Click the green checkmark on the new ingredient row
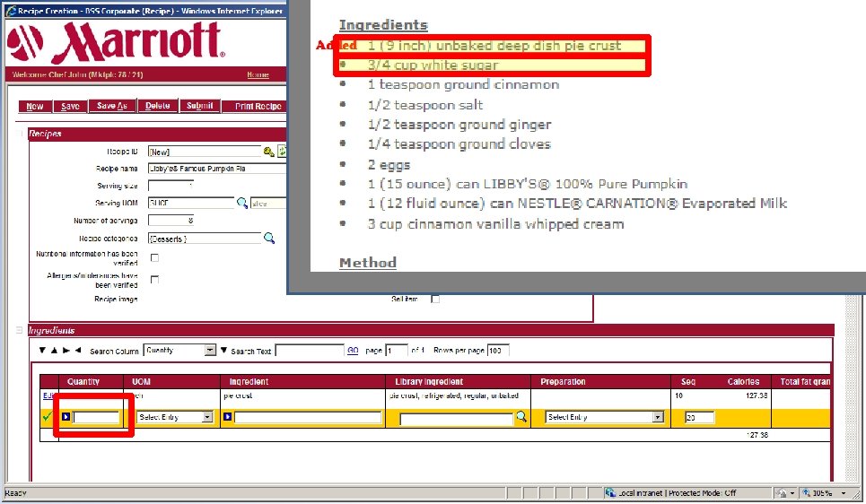 tap(47, 417)
